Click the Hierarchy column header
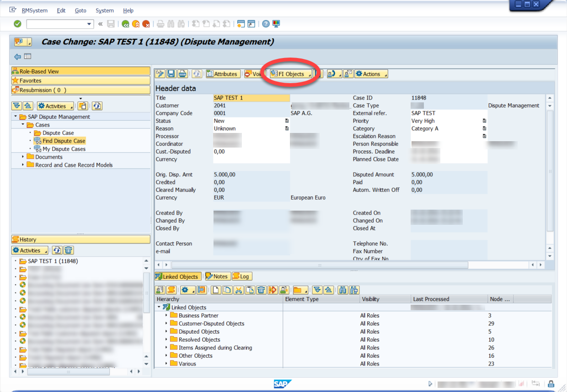 (219, 299)
